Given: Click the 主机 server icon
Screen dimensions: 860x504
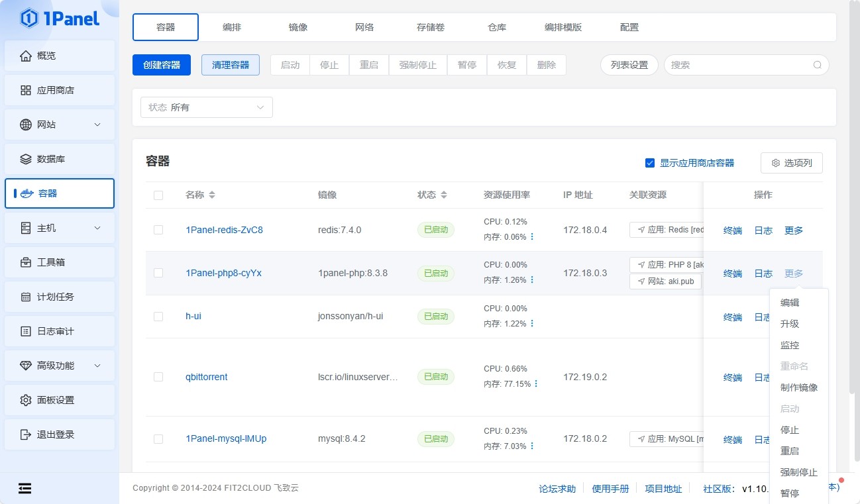Looking at the screenshot, I should [x=26, y=228].
